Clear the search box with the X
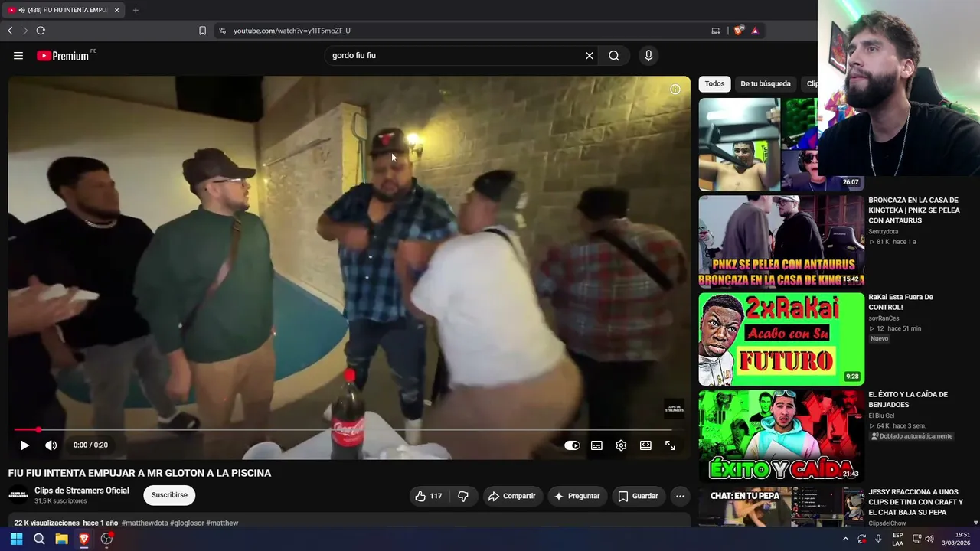The image size is (980, 551). pos(590,55)
